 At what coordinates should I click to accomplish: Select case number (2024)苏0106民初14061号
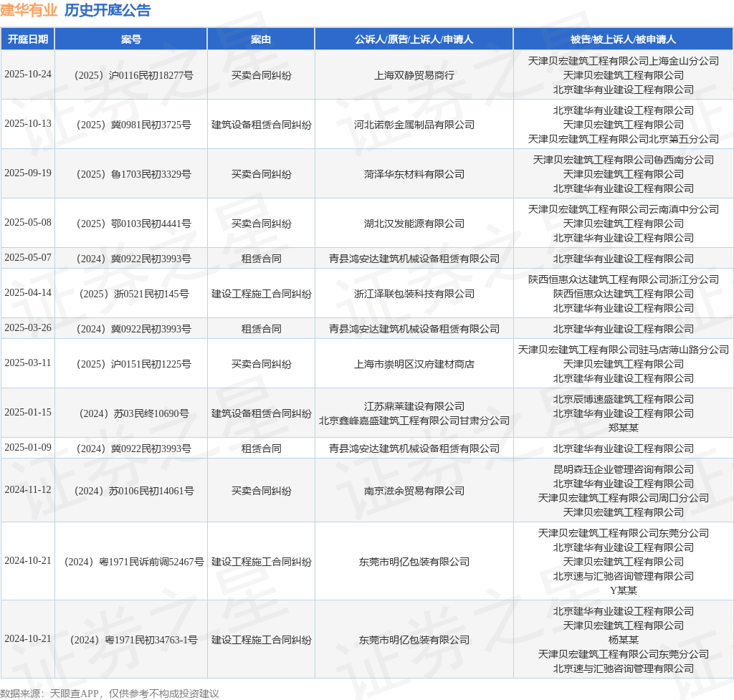pyautogui.click(x=133, y=491)
